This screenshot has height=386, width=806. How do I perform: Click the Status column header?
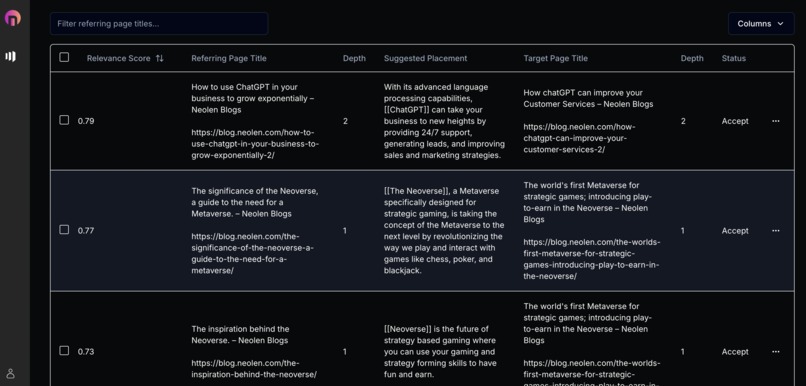733,58
